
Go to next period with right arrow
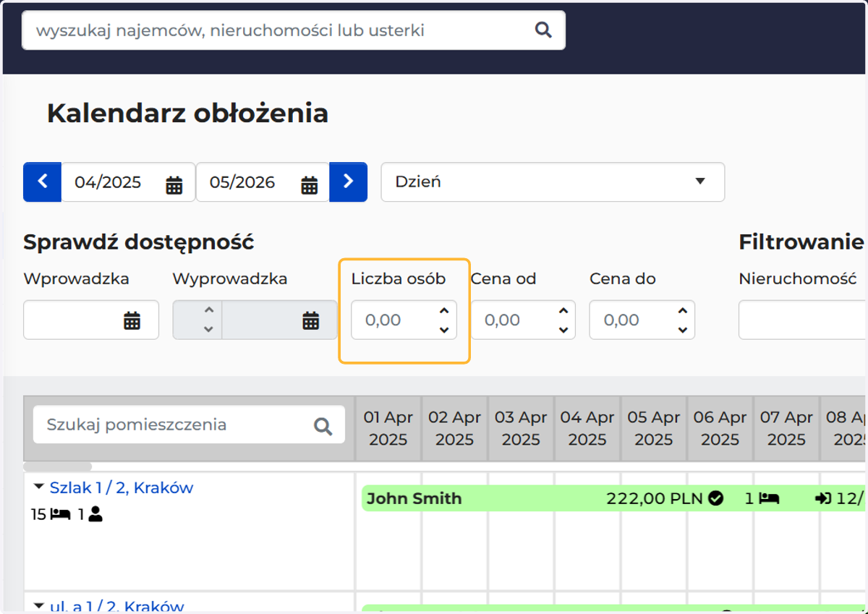(349, 182)
